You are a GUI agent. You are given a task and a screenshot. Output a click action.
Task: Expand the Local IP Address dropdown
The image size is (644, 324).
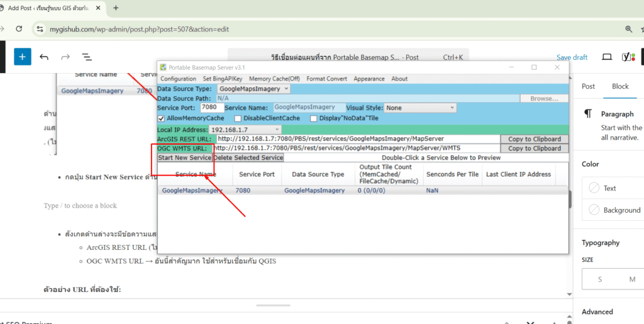click(245, 130)
